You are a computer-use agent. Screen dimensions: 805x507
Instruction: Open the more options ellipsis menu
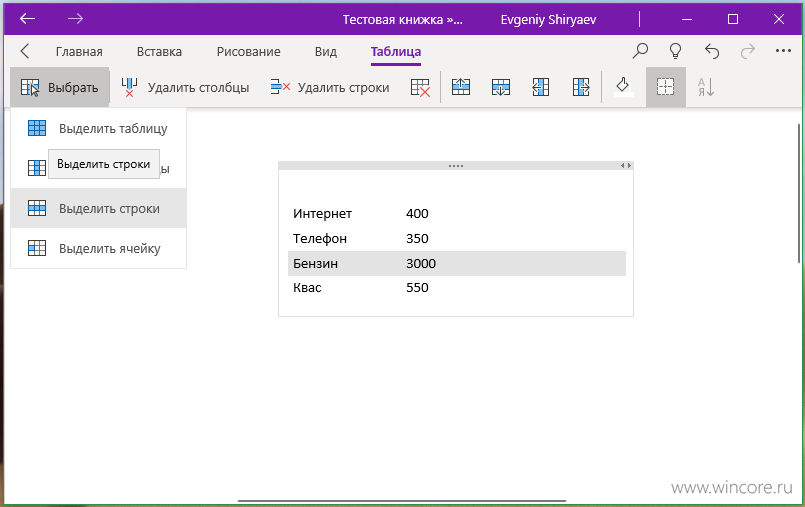(783, 51)
